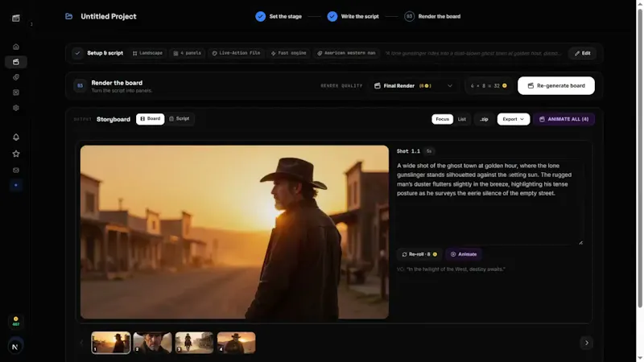Click the 5s duration badge
The width and height of the screenshot is (644, 362).
429,151
